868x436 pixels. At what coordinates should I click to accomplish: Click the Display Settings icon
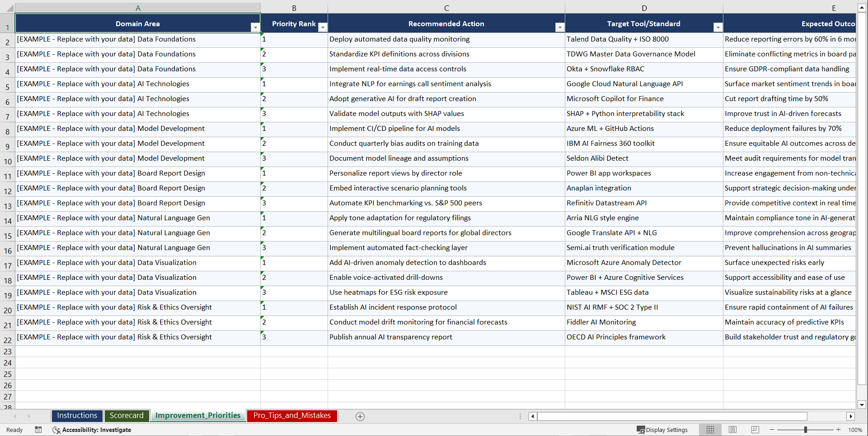point(662,429)
